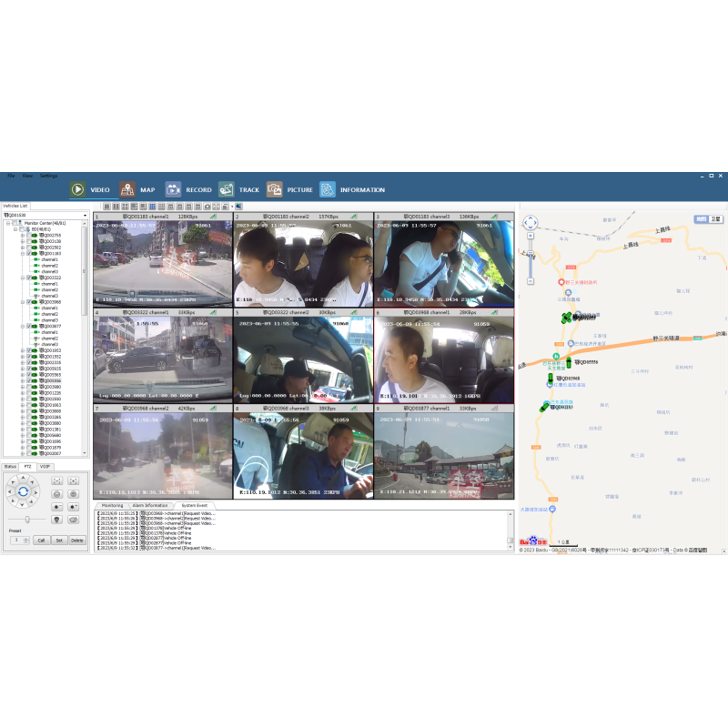
Task: Collapse the Monitor Center tree node
Action: 8,223
